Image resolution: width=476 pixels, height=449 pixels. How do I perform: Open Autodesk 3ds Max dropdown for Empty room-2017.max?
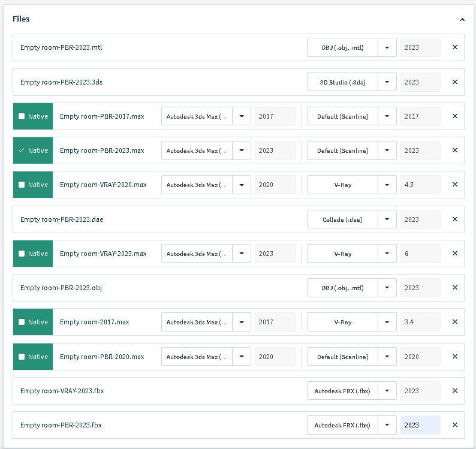242,322
